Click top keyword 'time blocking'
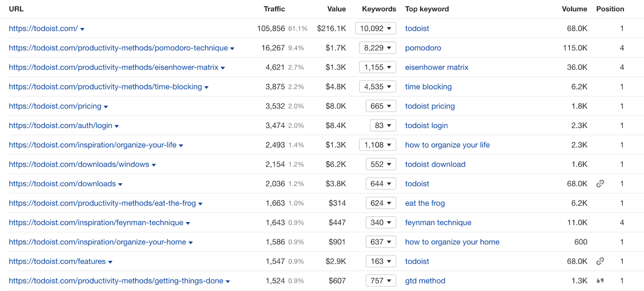The height and width of the screenshot is (291, 644). [428, 87]
